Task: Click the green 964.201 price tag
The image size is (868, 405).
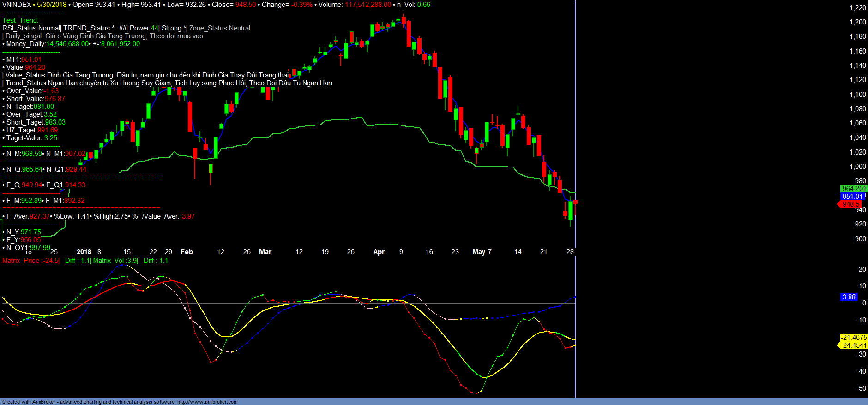Action: (x=854, y=189)
